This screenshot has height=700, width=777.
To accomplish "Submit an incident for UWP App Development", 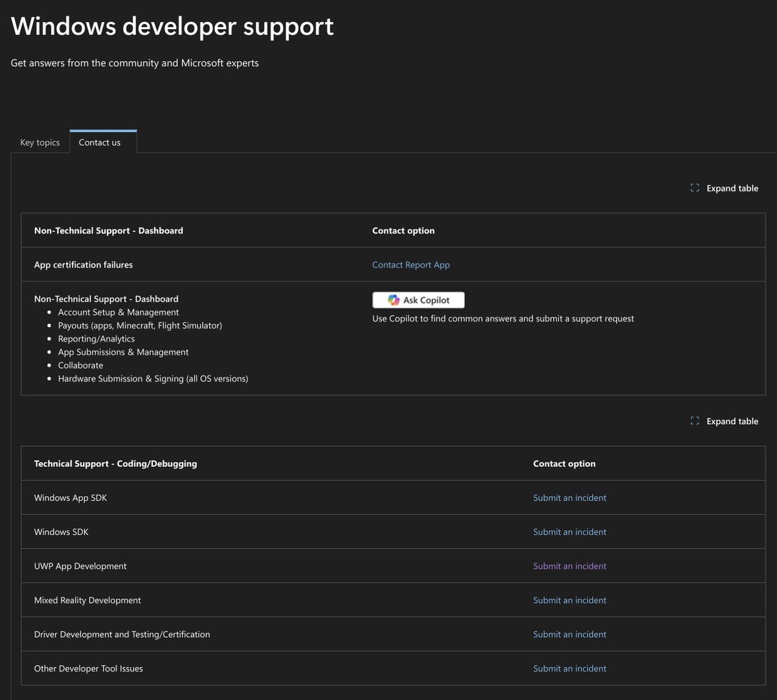I will [570, 566].
